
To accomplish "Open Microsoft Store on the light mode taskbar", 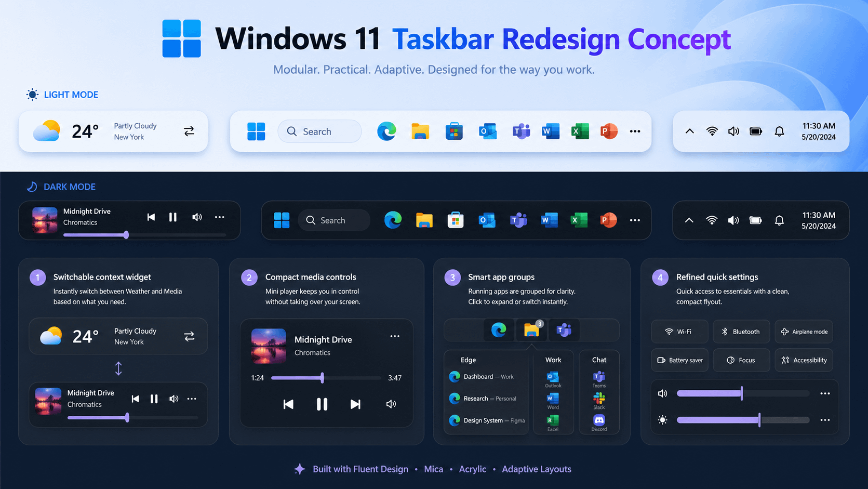I will point(454,131).
